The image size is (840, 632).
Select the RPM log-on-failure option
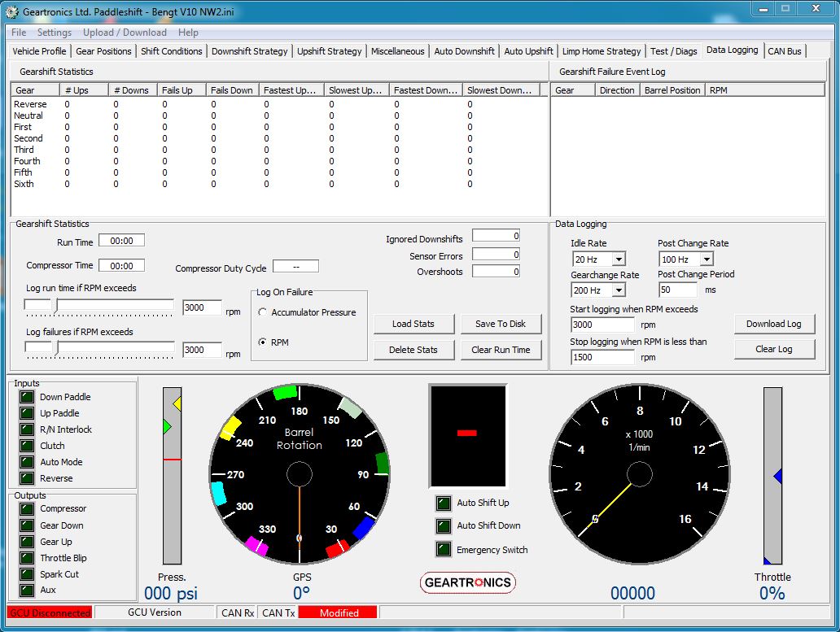point(263,342)
